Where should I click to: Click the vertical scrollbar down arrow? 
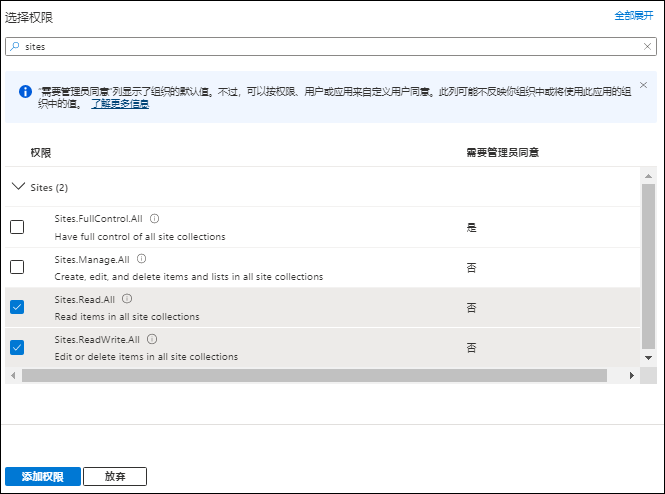[648, 358]
